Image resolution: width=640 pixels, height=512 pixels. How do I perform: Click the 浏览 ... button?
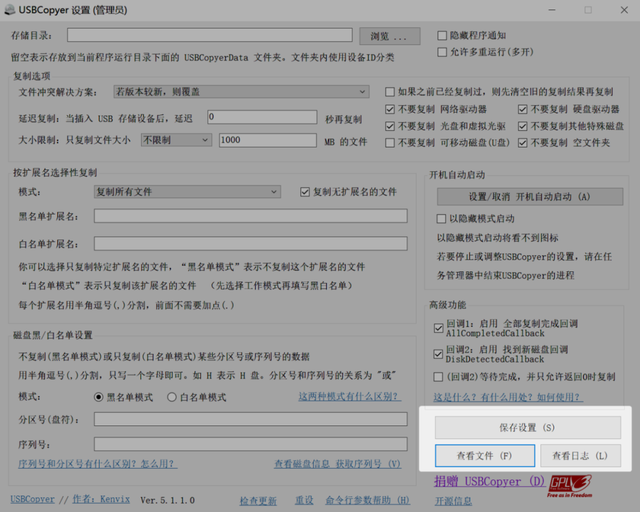tap(390, 36)
